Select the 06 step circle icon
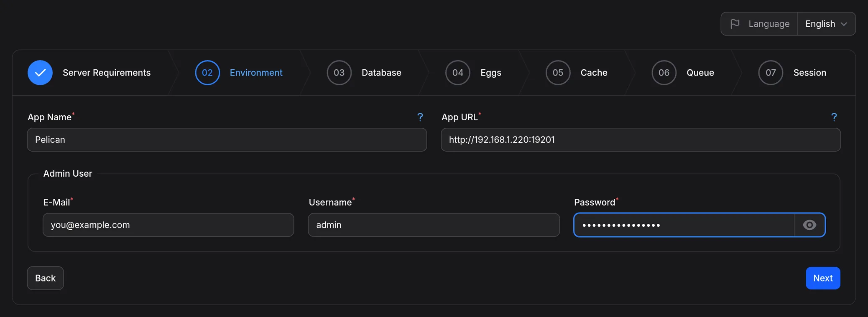Viewport: 868px width, 317px height. click(x=664, y=73)
